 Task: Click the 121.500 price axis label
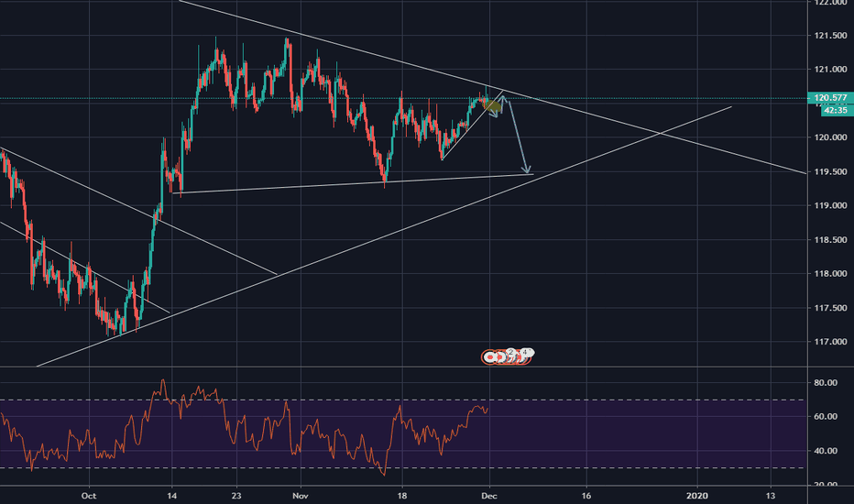coord(830,36)
